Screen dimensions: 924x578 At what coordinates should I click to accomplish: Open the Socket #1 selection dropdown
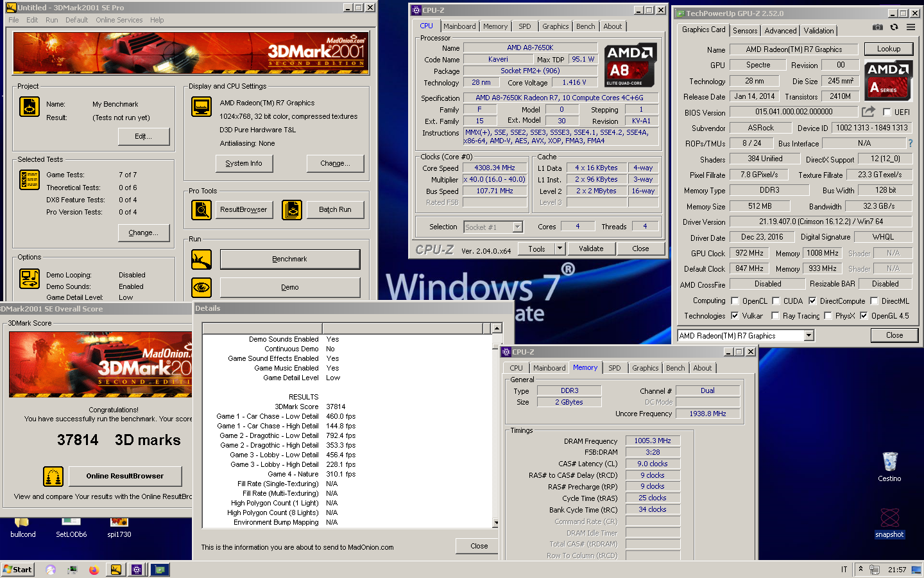pos(517,227)
